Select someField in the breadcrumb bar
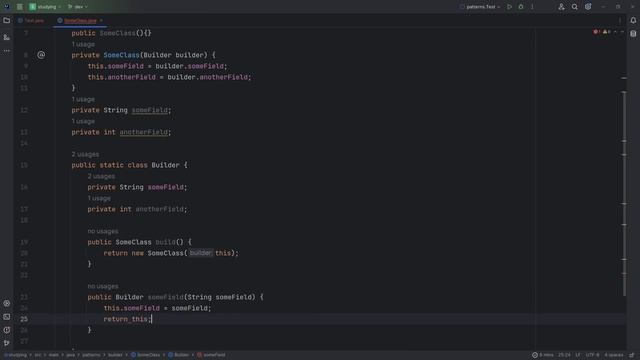Screen dimensions: 640x360 (x=211, y=355)
